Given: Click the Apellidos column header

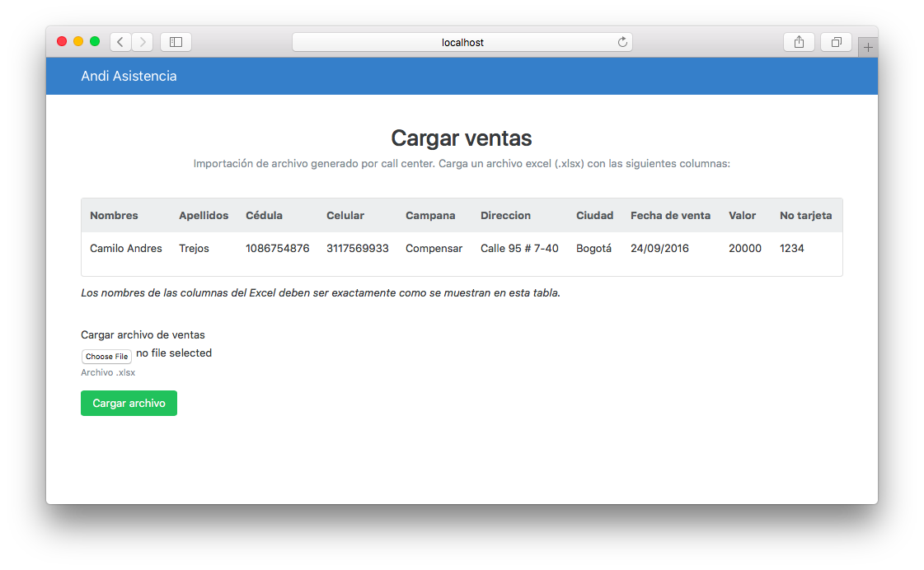Looking at the screenshot, I should (x=204, y=216).
